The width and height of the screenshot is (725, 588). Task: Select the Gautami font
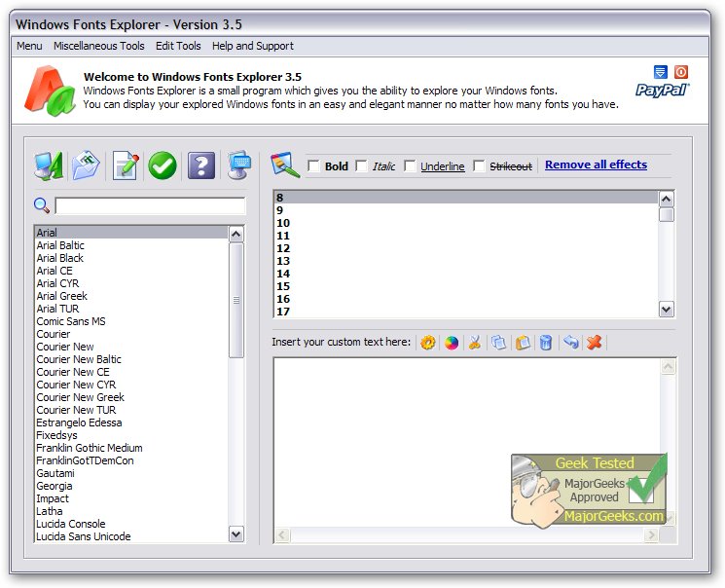(x=131, y=473)
